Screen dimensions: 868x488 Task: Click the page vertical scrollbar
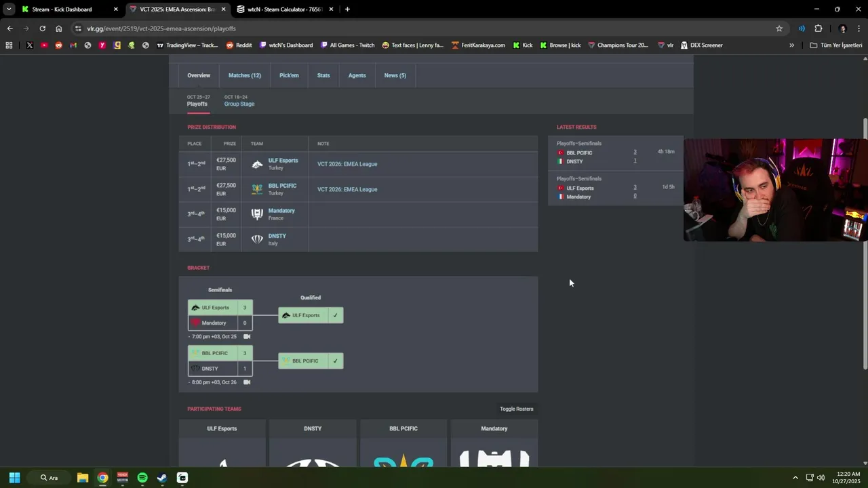click(x=865, y=244)
